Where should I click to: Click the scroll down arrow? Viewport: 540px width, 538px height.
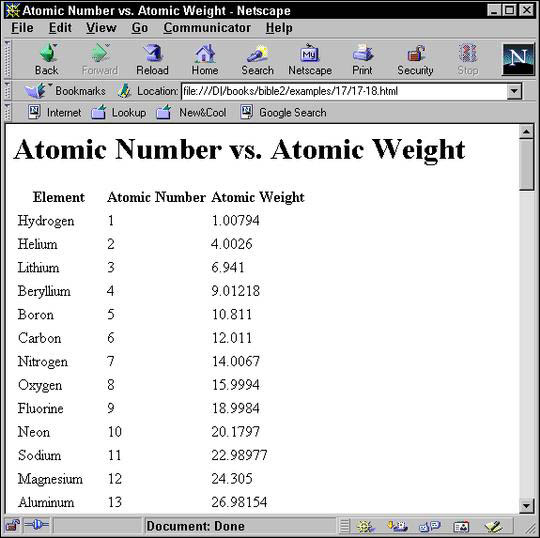526,506
